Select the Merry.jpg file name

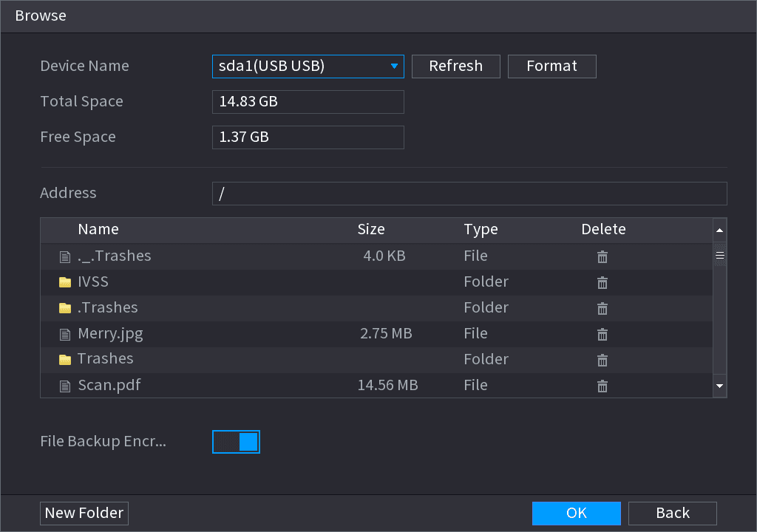[x=110, y=333]
